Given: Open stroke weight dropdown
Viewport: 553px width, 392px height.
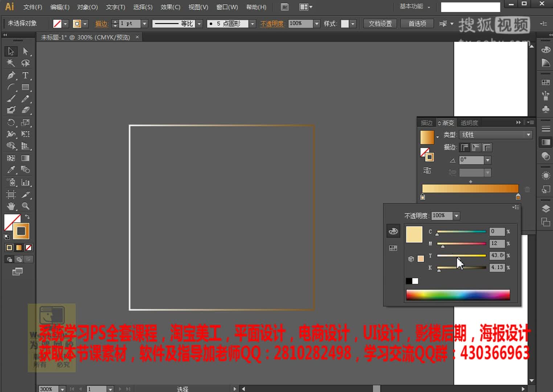Looking at the screenshot, I should pyautogui.click(x=144, y=24).
